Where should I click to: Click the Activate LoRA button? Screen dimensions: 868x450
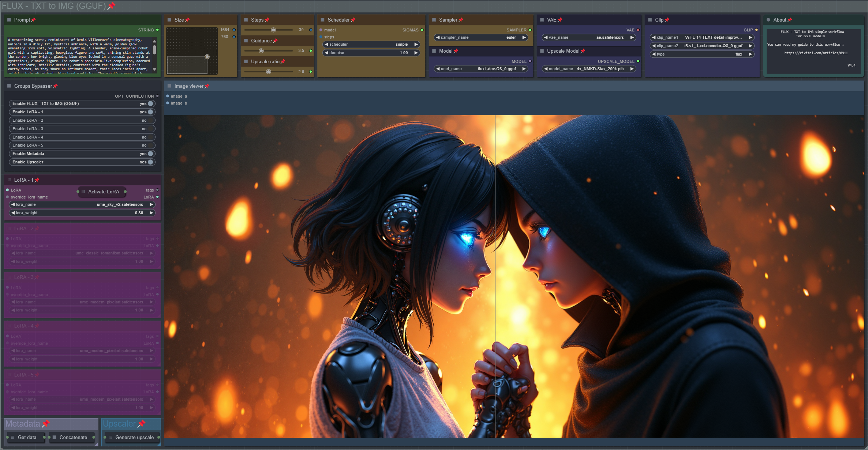(x=104, y=192)
